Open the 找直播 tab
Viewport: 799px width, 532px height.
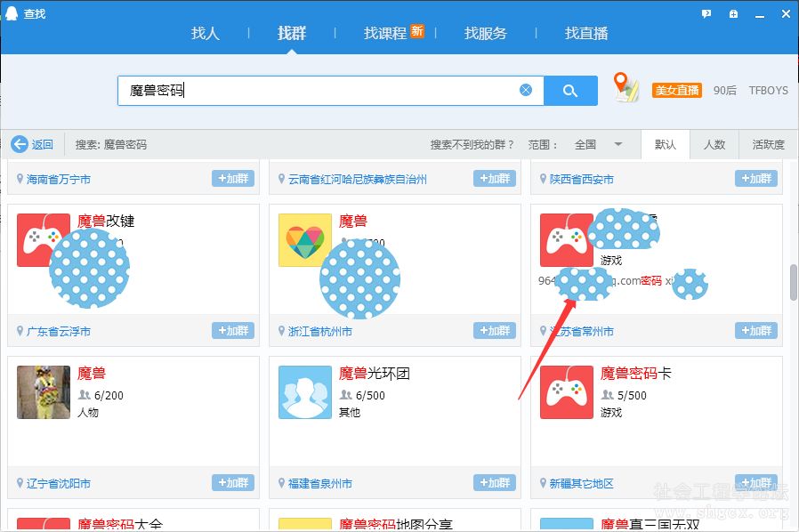click(x=586, y=33)
